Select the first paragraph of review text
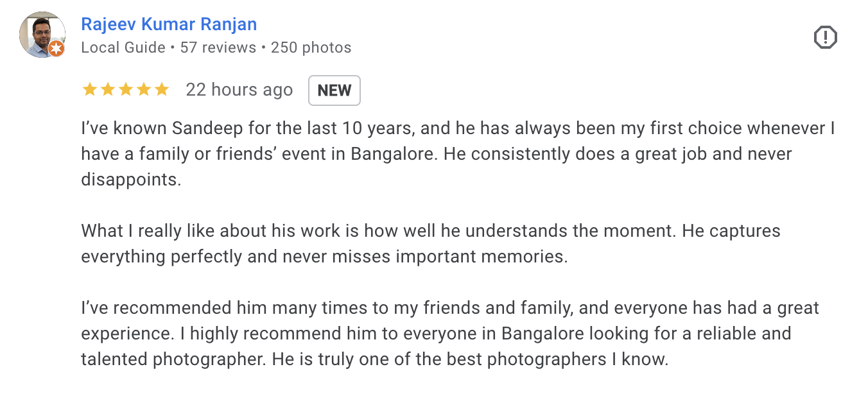The height and width of the screenshot is (394, 868). 449,153
